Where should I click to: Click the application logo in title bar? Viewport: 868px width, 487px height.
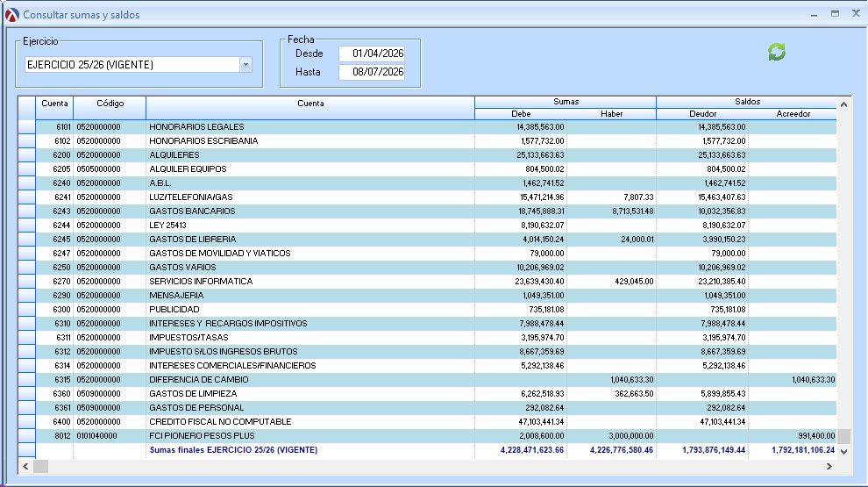[x=11, y=15]
